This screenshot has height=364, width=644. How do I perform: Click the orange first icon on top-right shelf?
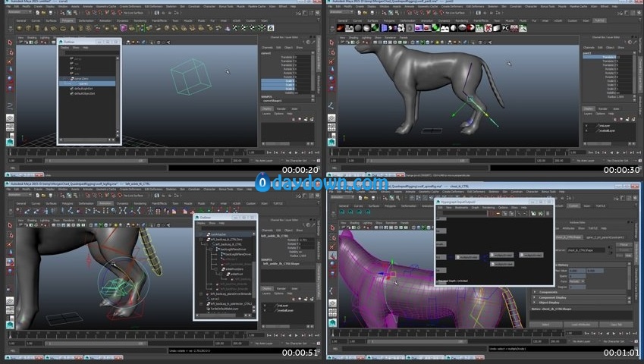click(341, 28)
